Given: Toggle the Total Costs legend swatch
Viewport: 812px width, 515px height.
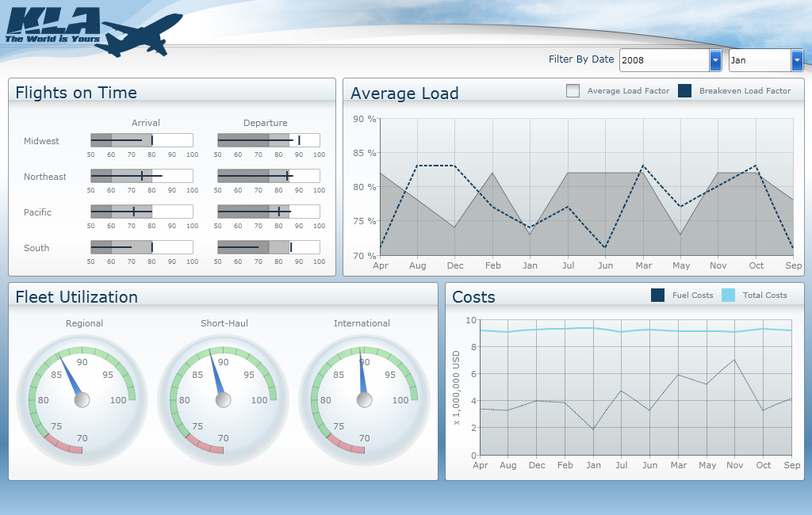Looking at the screenshot, I should (728, 296).
